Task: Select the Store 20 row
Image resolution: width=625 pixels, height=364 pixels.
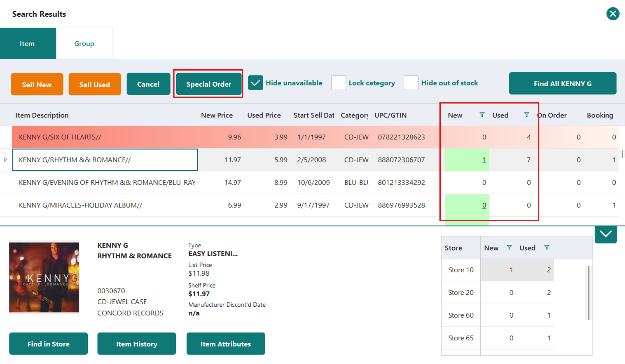Action: (498, 292)
